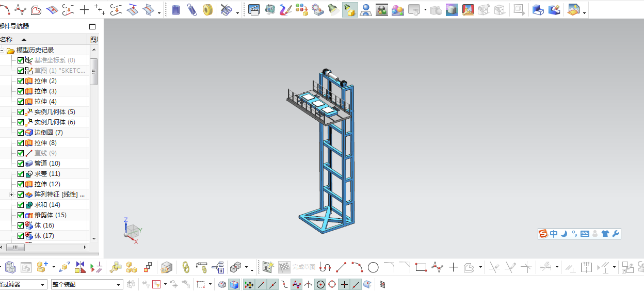The image size is (644, 291).
Task: Uncheck the 管道 (10) feature checkbox
Action: 21,164
